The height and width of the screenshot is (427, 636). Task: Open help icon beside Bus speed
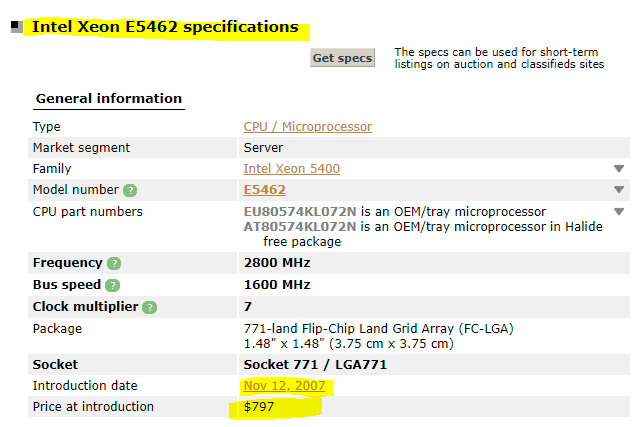pos(114,285)
